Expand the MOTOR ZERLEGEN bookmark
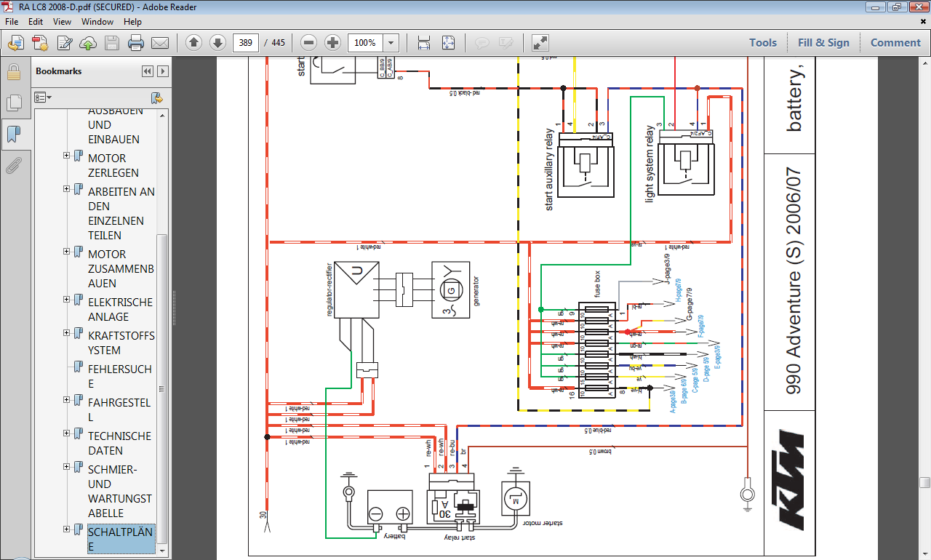The width and height of the screenshot is (931, 560). (x=67, y=155)
